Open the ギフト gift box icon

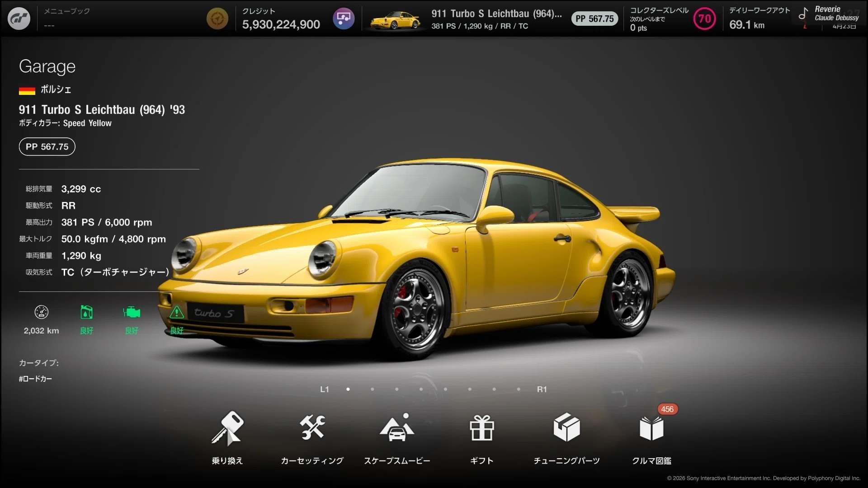tap(482, 427)
